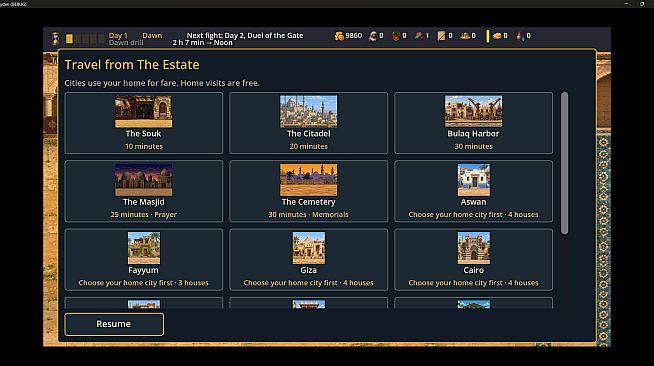Click the '2 h 7 min → Noon' text
The width and height of the screenshot is (654, 366).
pyautogui.click(x=202, y=43)
